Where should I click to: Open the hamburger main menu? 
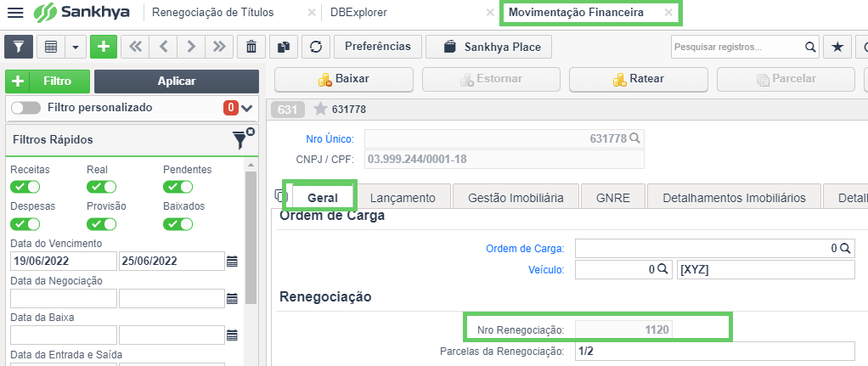coord(15,12)
